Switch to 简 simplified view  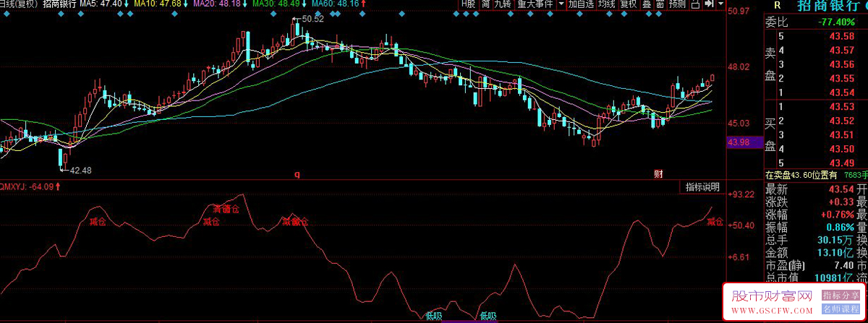point(485,4)
